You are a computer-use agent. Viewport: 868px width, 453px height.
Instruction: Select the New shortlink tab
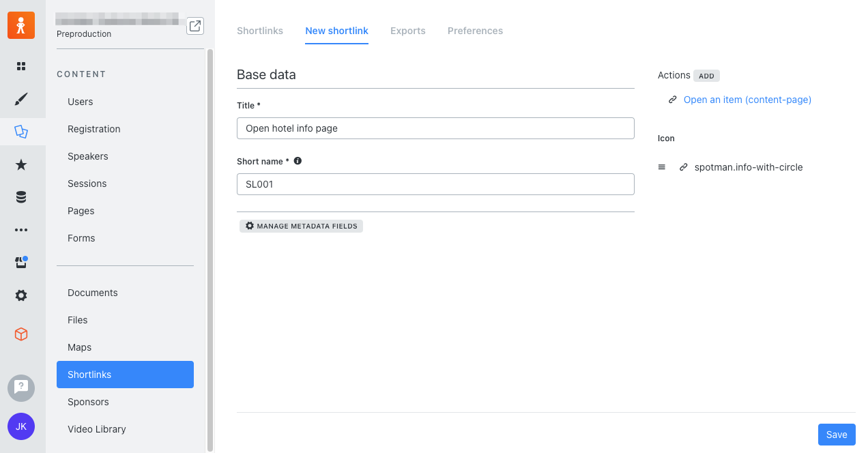(337, 31)
